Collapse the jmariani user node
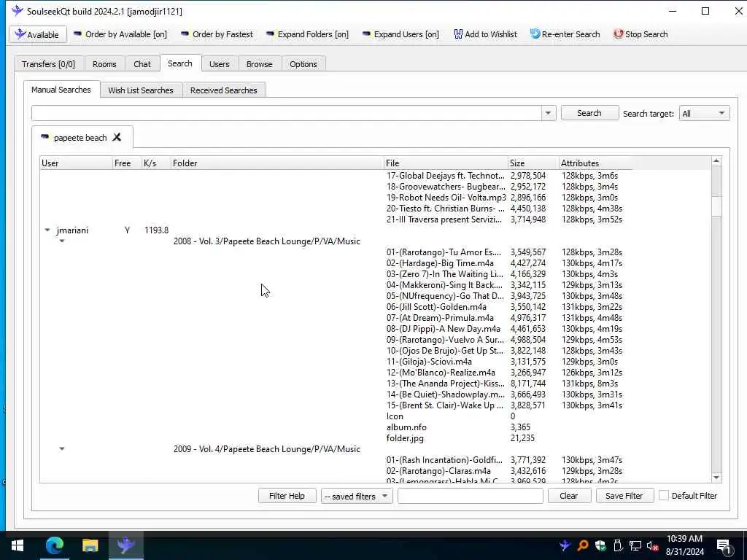 click(x=47, y=230)
